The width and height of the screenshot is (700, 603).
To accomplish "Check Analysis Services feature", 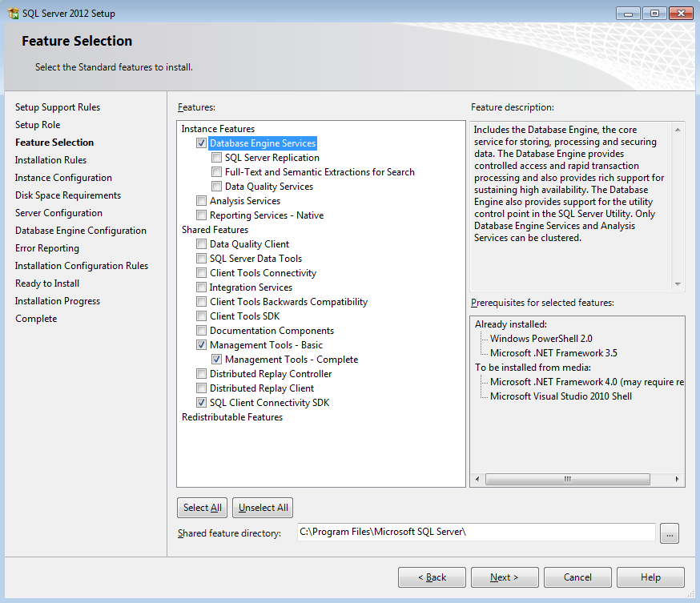I will pos(201,201).
